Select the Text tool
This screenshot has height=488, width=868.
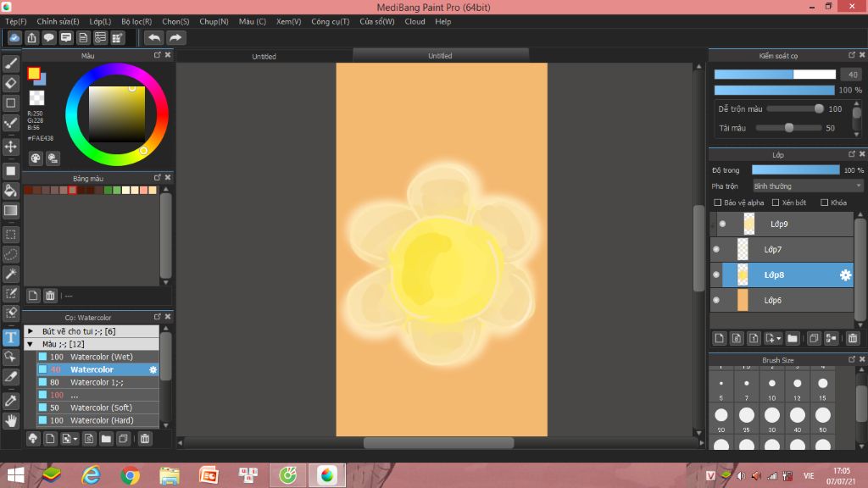pyautogui.click(x=10, y=337)
